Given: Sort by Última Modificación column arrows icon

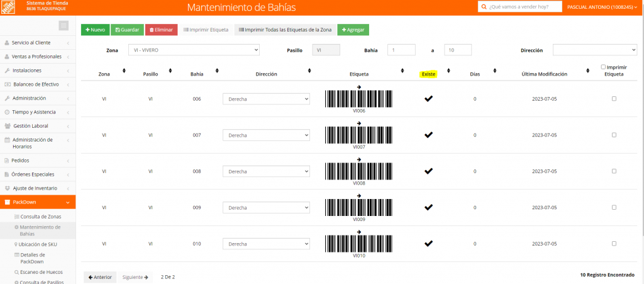Looking at the screenshot, I should tap(588, 71).
